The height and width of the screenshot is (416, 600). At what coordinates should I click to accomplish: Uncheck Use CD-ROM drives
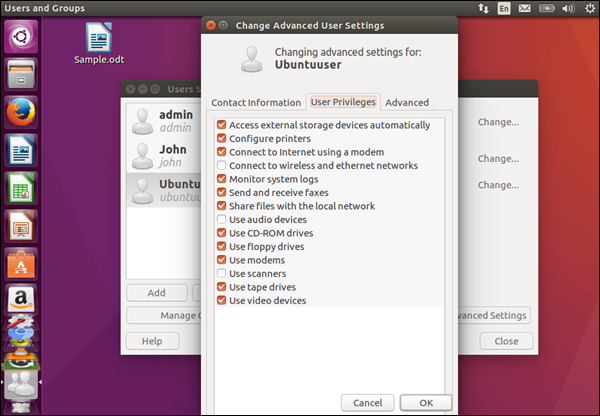coord(221,233)
